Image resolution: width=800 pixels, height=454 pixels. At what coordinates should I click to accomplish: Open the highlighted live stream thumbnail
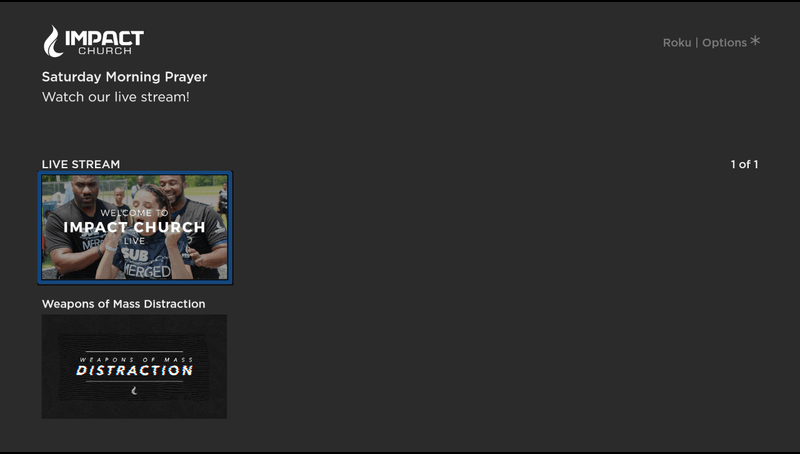click(135, 228)
